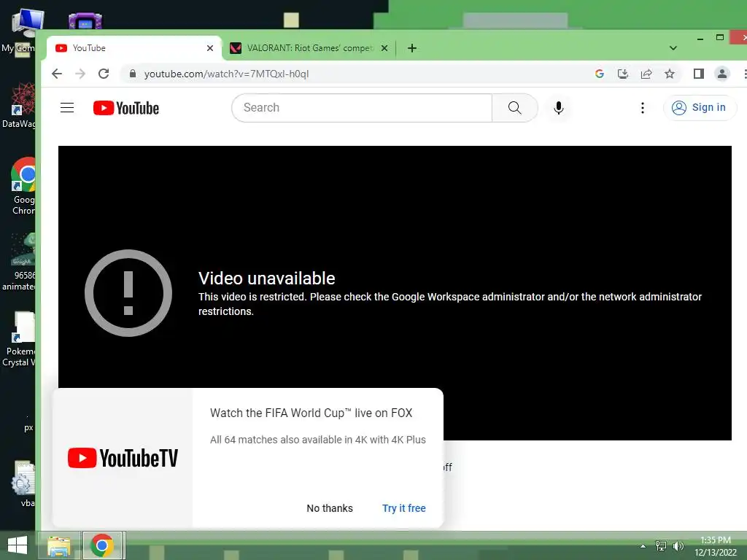The width and height of the screenshot is (747, 560).
Task: Go back with the browser back arrow
Action: (x=57, y=74)
